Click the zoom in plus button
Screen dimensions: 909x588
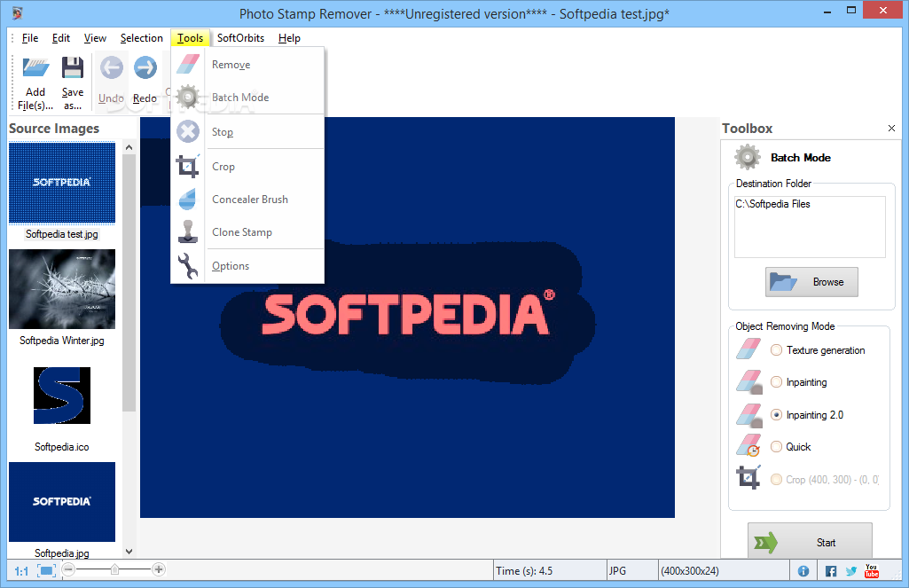click(x=159, y=569)
